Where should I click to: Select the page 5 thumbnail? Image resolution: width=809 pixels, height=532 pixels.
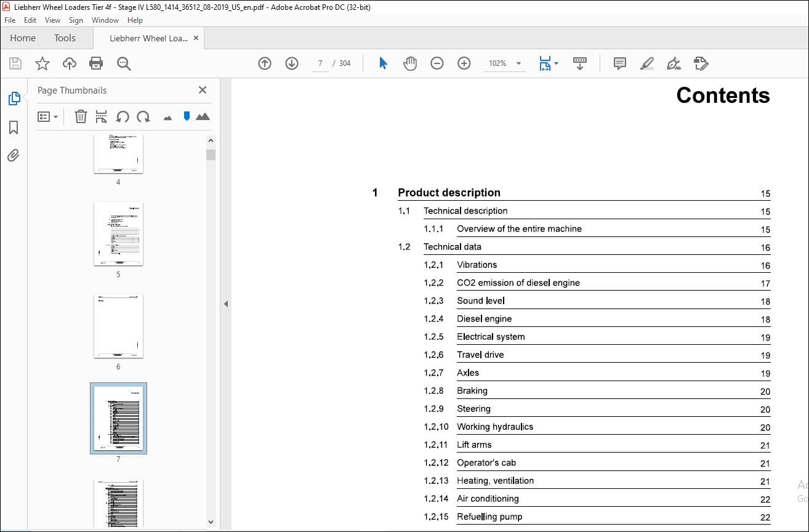[x=118, y=233]
